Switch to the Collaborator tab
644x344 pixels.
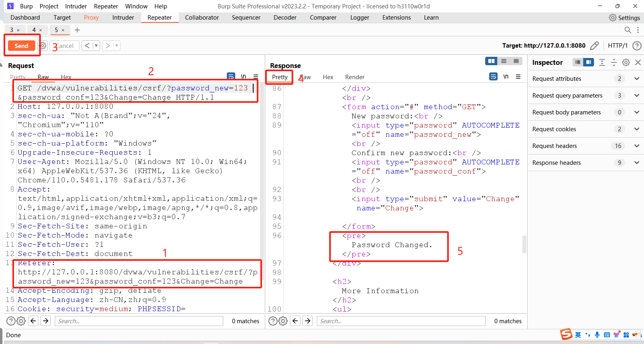click(202, 18)
